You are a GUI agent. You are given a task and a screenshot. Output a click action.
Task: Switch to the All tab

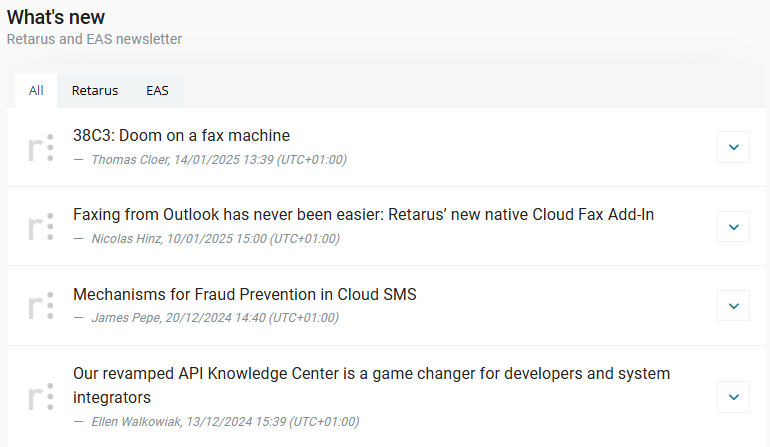point(36,90)
